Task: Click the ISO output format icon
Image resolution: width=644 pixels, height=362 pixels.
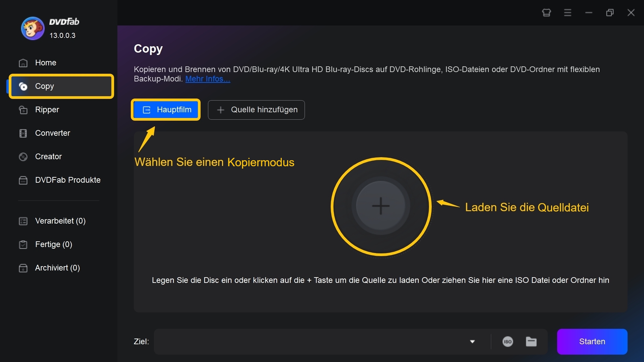Action: 508,340
